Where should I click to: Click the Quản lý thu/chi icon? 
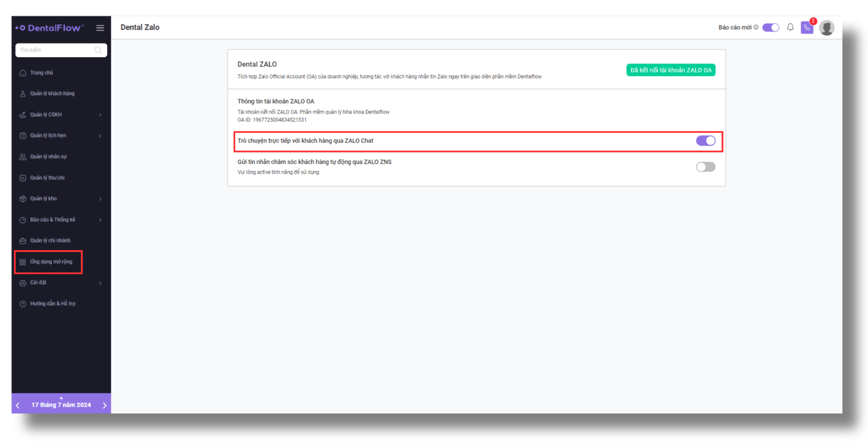(23, 178)
